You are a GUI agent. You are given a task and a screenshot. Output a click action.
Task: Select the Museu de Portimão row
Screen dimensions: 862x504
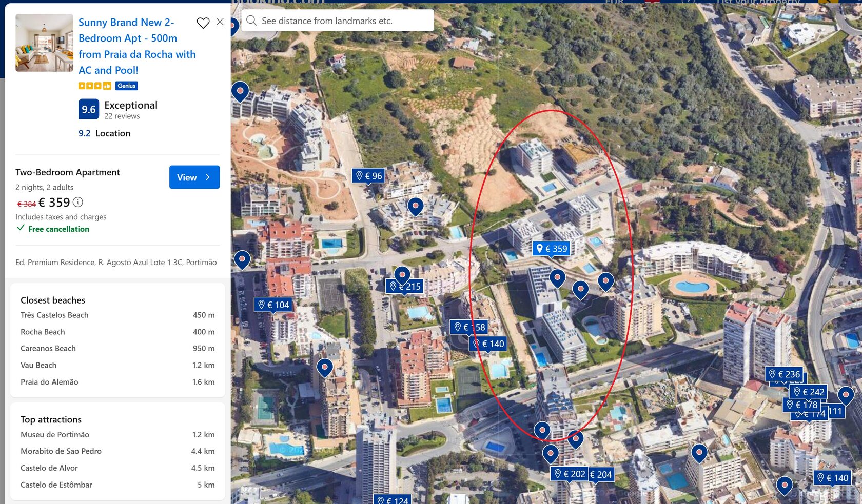[x=117, y=434]
